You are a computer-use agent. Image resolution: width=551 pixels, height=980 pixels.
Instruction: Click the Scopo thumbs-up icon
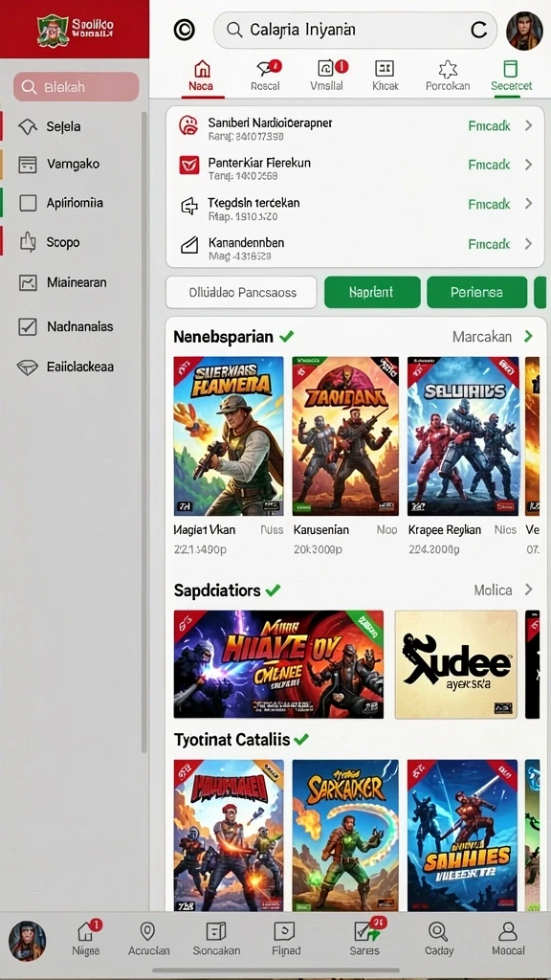28,242
